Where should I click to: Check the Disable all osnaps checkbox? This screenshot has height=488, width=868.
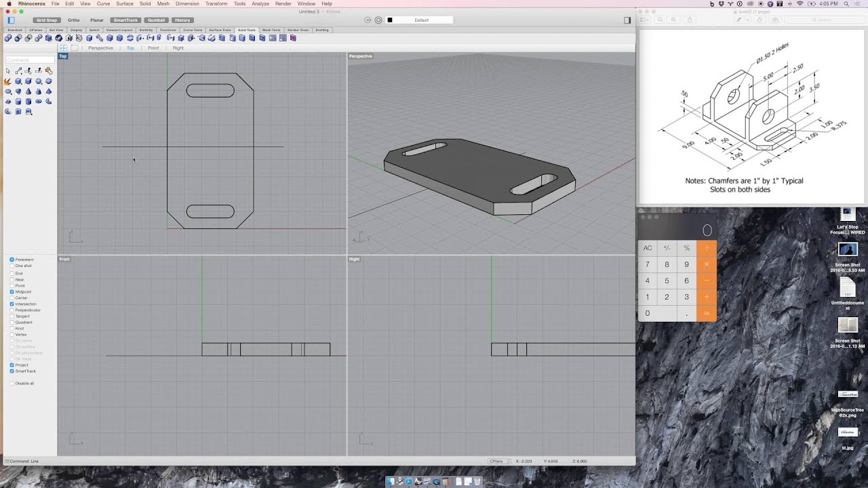coord(12,384)
